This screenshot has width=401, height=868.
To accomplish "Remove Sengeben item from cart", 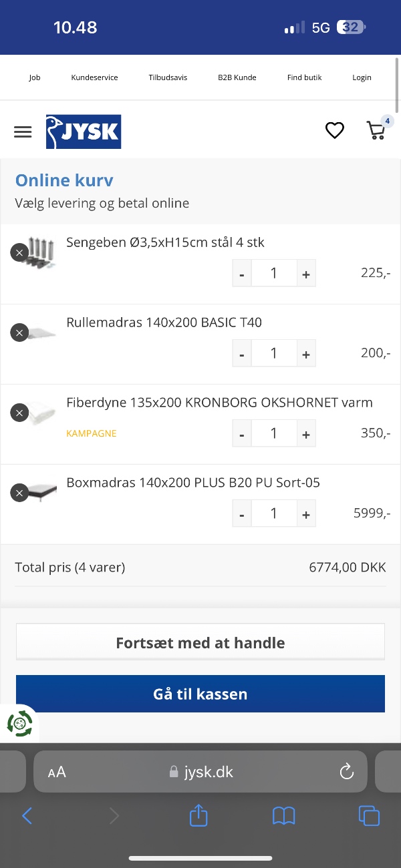I will (19, 252).
